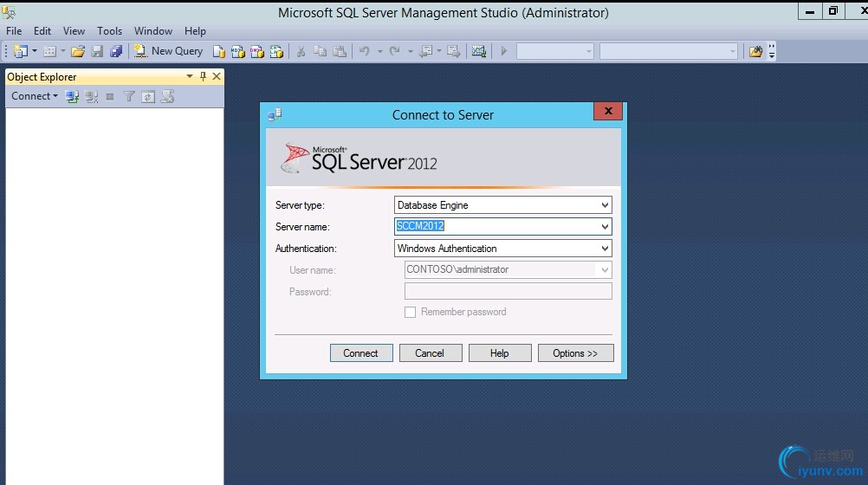Expand the Server name dropdown arrow

click(x=605, y=226)
